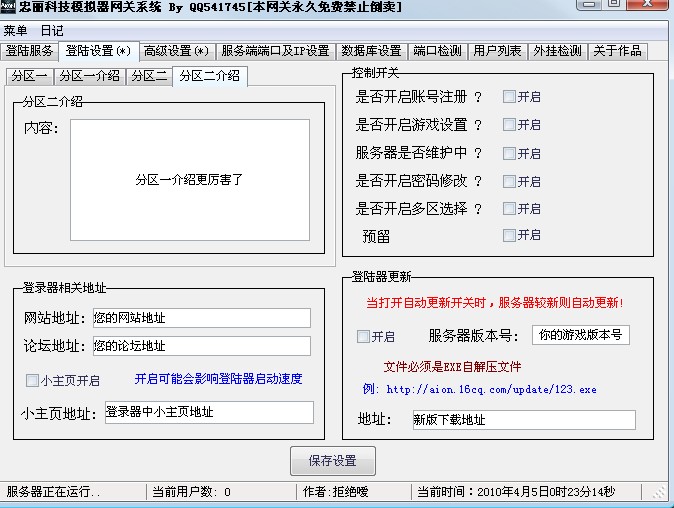Select the 数据库设置 tab
The width and height of the screenshot is (674, 508).
[371, 51]
